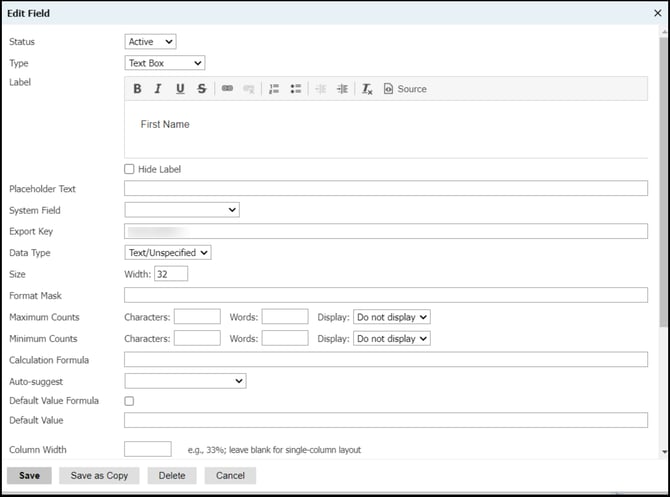Apply strikethrough to label text
The width and height of the screenshot is (670, 497).
click(x=202, y=89)
